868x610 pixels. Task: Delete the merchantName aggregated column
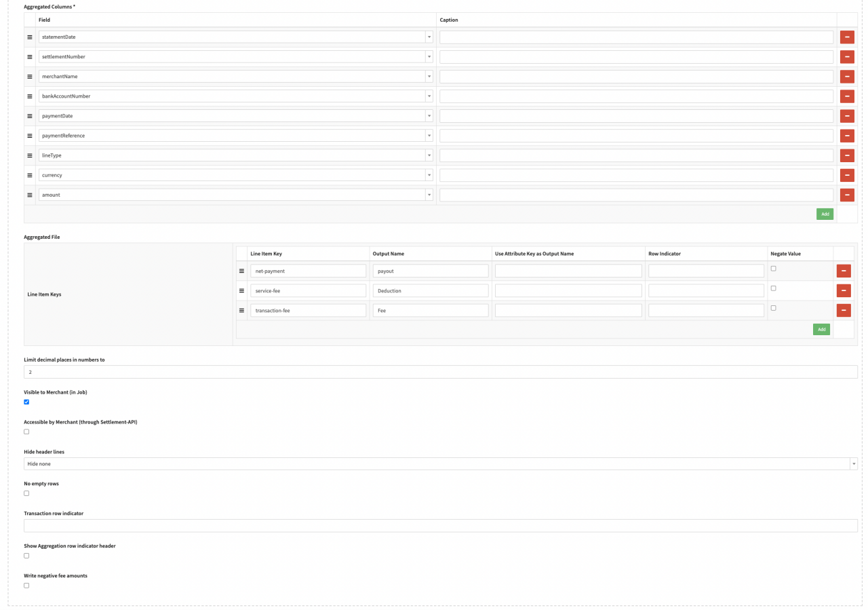847,77
